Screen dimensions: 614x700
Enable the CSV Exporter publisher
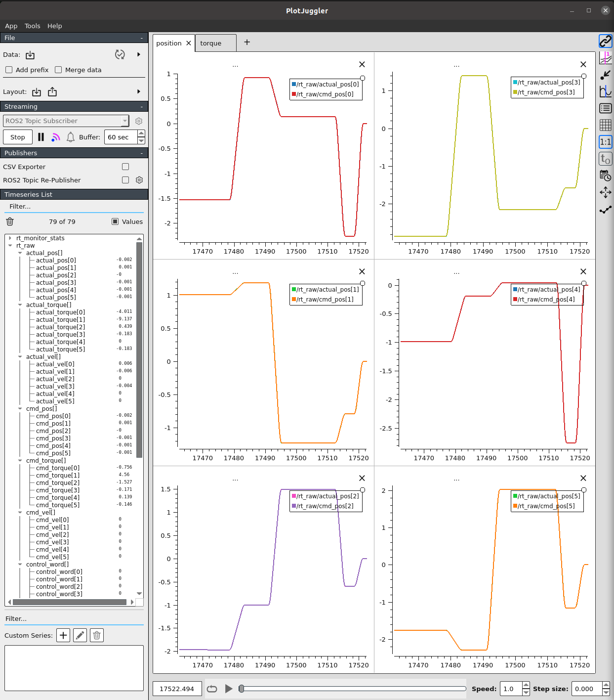(x=125, y=167)
